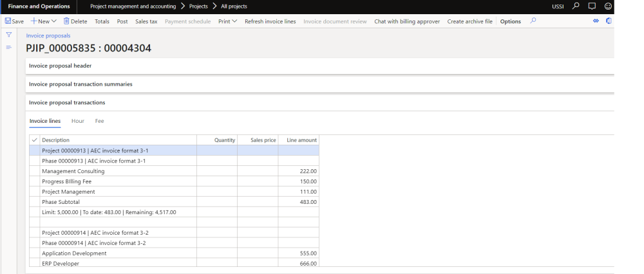
Task: Expand the Print dropdown
Action: point(227,21)
